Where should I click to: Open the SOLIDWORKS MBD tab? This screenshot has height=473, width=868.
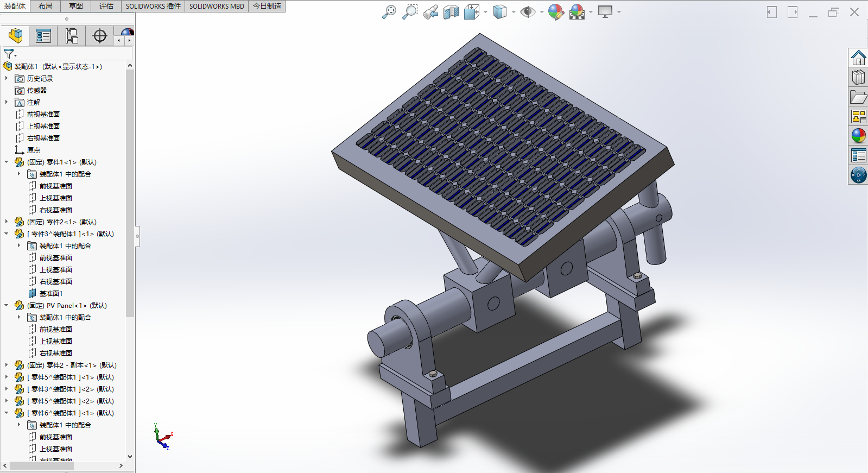click(x=217, y=6)
